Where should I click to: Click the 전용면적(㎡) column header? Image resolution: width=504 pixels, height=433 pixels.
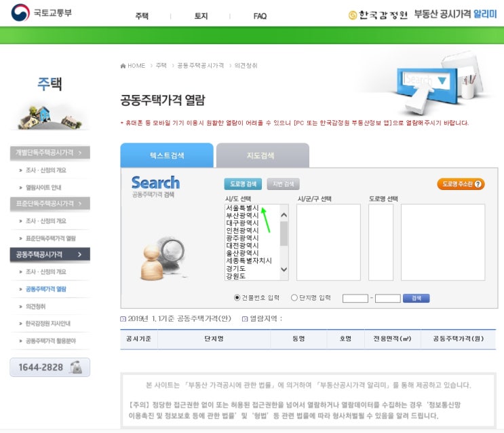coord(392,339)
